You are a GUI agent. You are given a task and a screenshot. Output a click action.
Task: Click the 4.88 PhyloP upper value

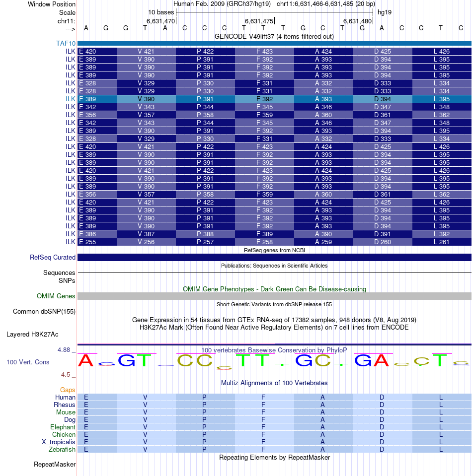pyautogui.click(x=64, y=350)
